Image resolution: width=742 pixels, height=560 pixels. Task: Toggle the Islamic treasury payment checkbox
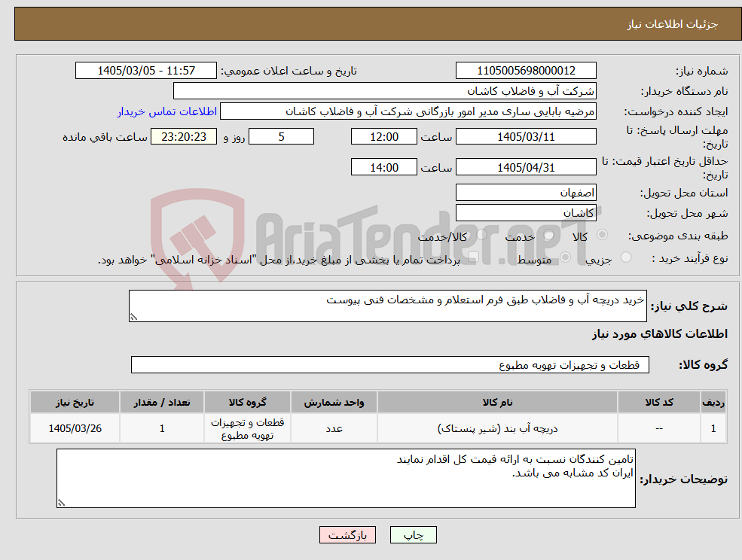tap(473, 257)
